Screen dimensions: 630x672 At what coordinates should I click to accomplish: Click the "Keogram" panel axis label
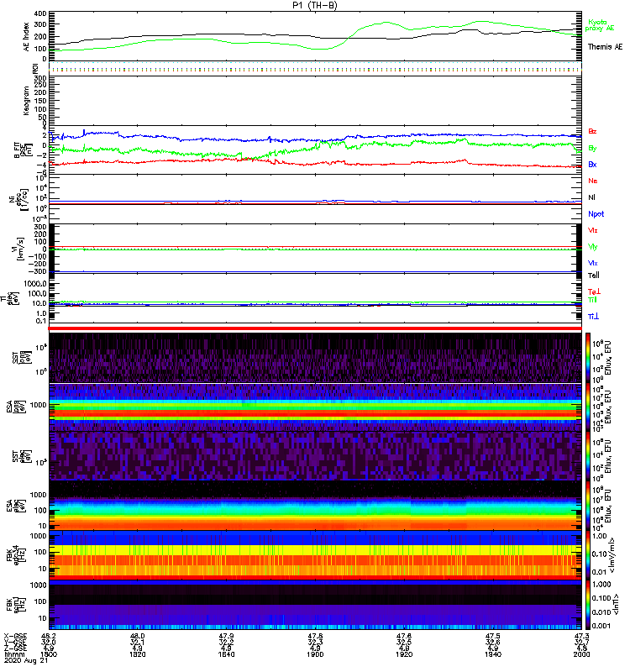[x=24, y=100]
